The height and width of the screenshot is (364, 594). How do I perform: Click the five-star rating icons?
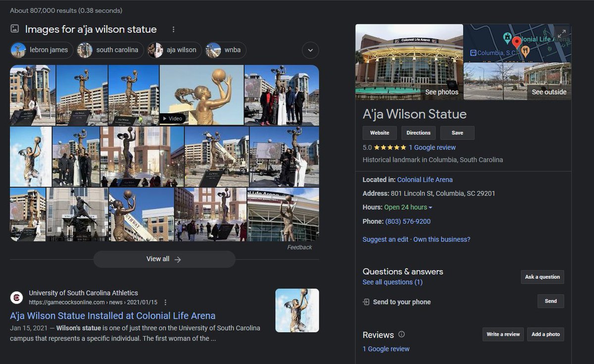[390, 147]
